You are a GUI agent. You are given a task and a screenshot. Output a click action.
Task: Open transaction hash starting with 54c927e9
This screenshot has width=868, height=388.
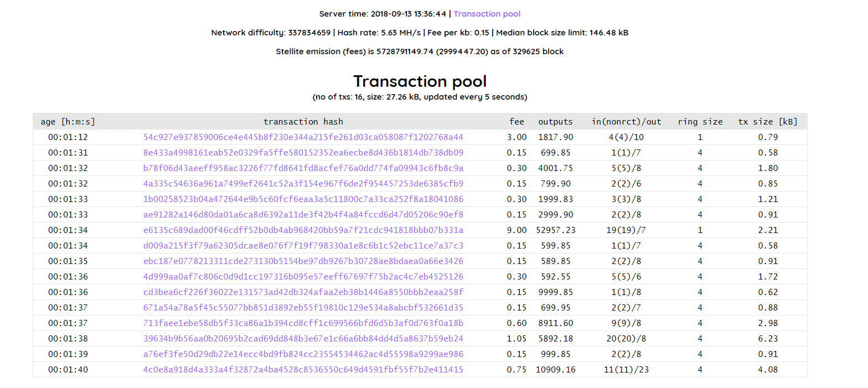tap(303, 137)
